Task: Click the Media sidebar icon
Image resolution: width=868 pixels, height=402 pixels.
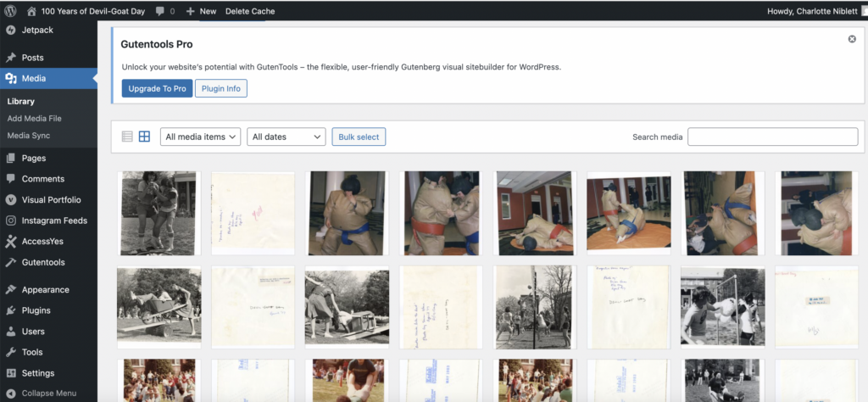Action: click(x=10, y=79)
